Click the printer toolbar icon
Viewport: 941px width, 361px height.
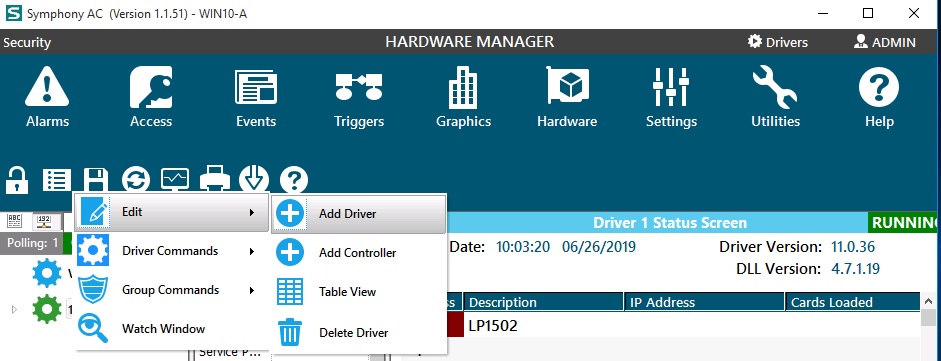(214, 179)
